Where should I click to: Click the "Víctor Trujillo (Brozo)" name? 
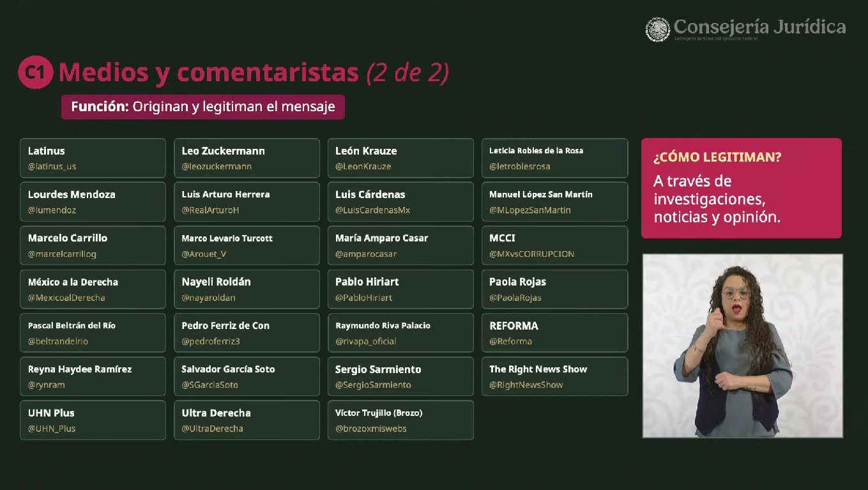(379, 413)
